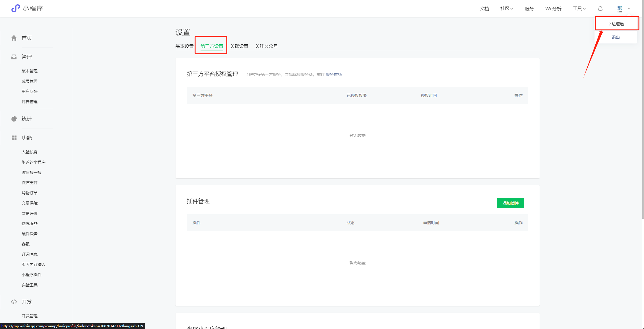
Task: Click the page vertical scrollbar
Action: [643, 114]
